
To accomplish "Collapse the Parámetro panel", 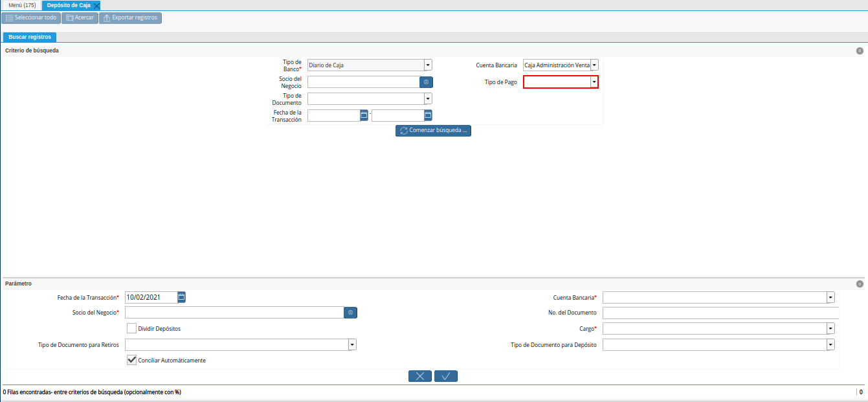I will (860, 284).
